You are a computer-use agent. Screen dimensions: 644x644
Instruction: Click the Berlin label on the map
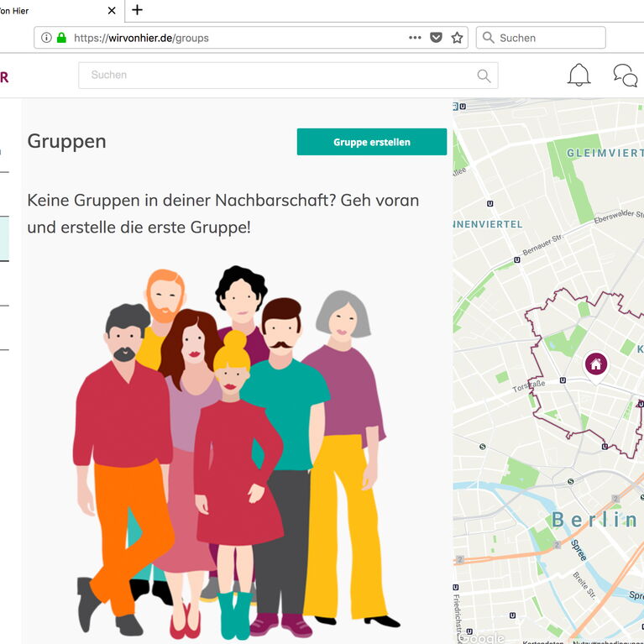click(x=594, y=520)
